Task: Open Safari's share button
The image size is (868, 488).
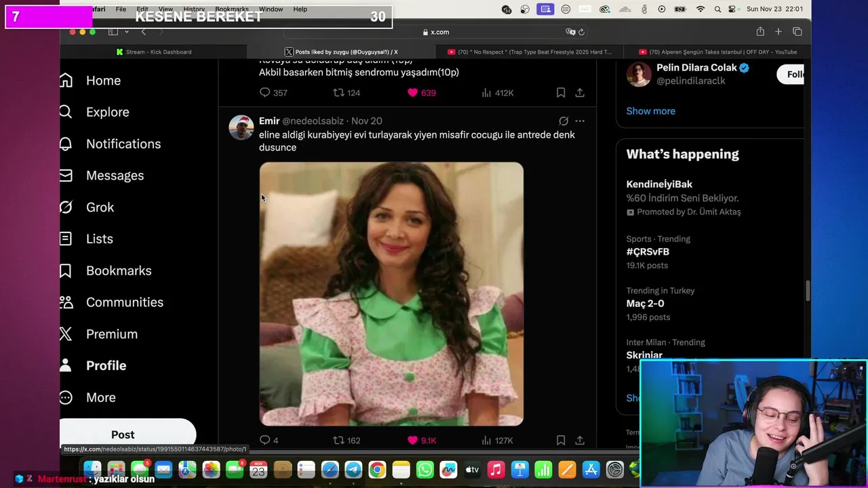Action: [x=760, y=32]
